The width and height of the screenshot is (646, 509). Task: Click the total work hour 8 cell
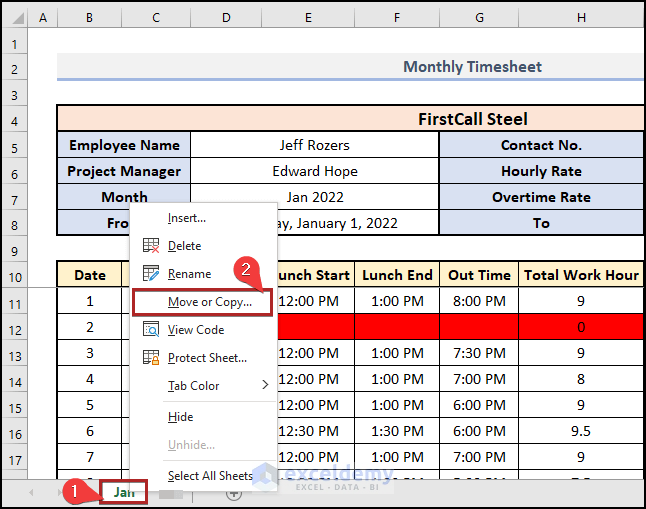pyautogui.click(x=581, y=379)
